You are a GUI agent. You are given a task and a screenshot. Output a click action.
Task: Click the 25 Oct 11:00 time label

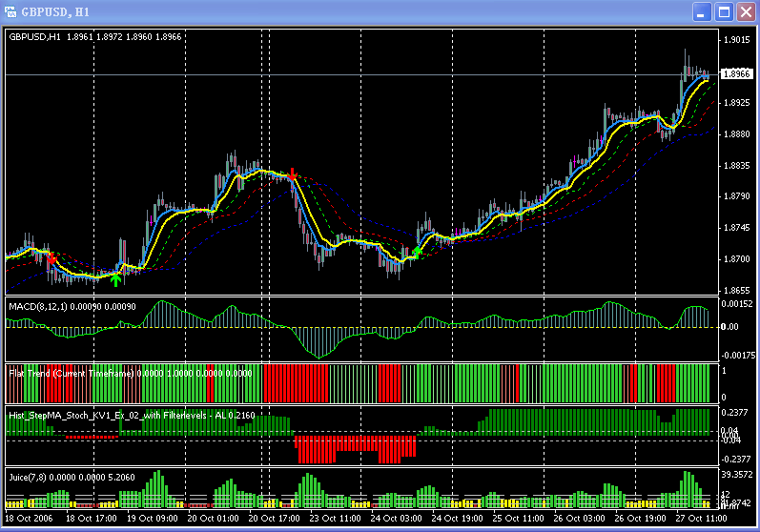coord(519,519)
